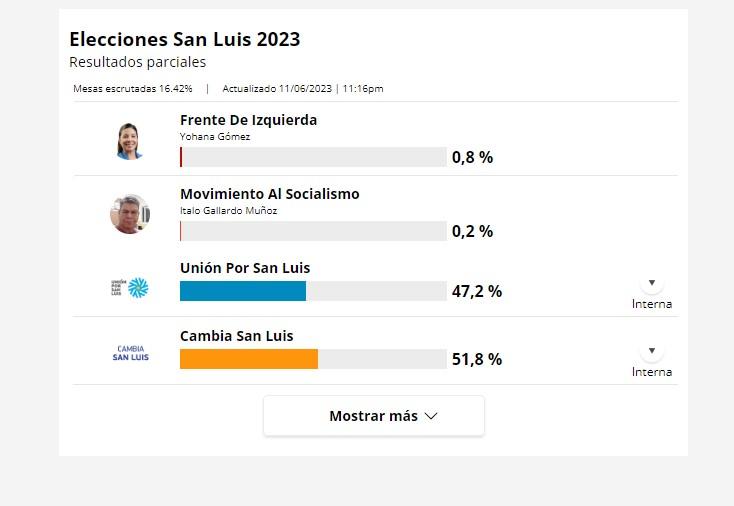Click Italo Gallardo Muñoz candidate photo
Image resolution: width=734 pixels, height=506 pixels.
pos(130,214)
